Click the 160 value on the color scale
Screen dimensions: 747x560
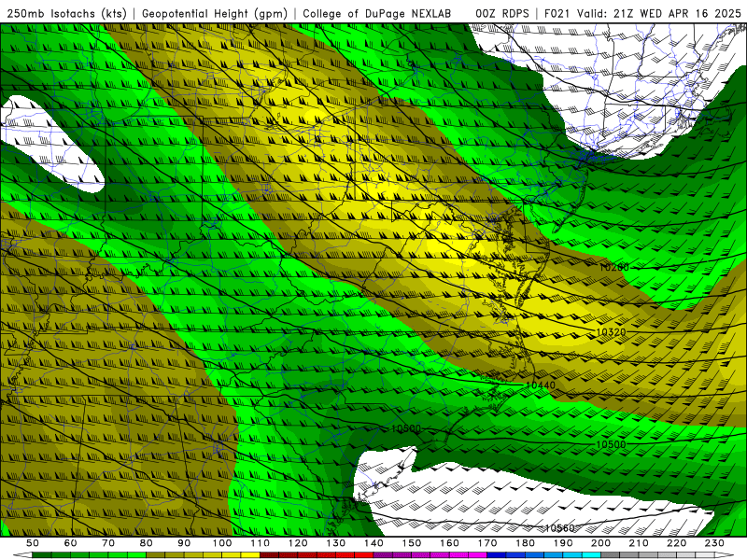(449, 543)
